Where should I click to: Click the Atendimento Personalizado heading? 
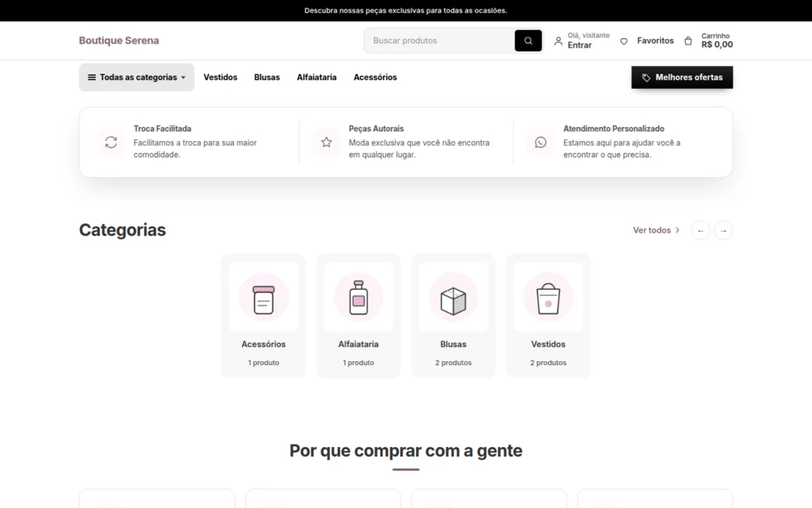pos(614,129)
